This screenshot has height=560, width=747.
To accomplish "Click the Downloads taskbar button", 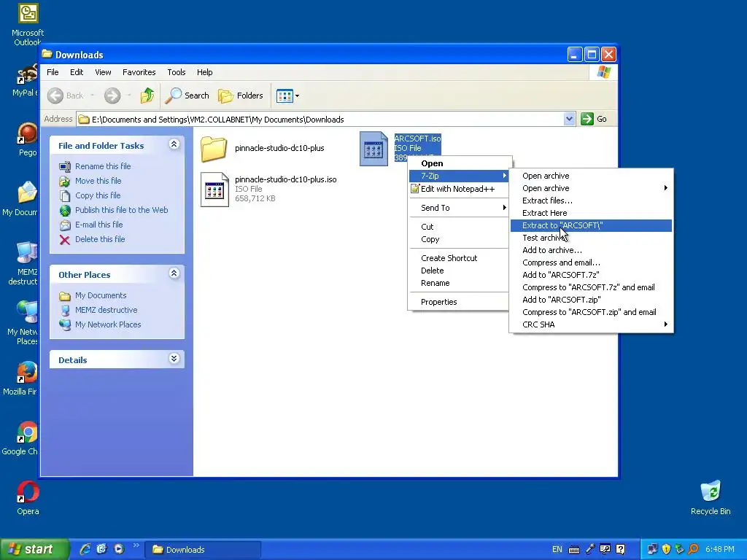I will click(x=204, y=550).
